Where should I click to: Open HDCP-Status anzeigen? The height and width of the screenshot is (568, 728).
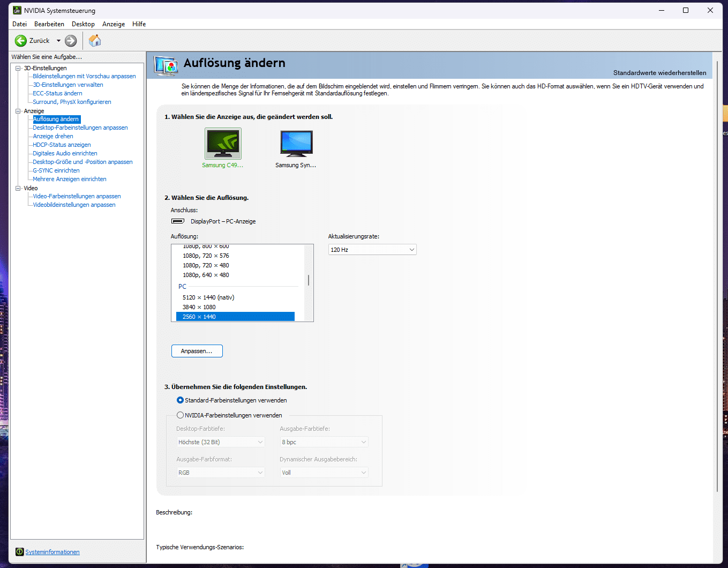coord(62,145)
